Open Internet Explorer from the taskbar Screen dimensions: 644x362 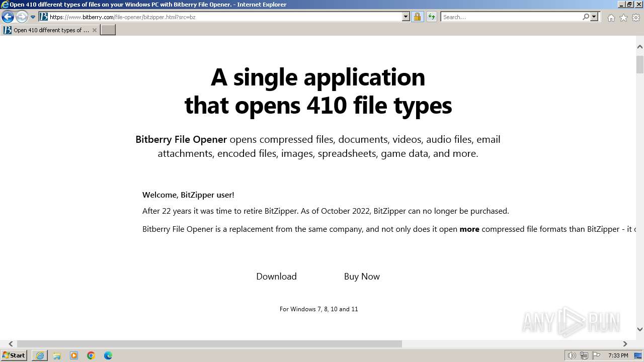click(40, 355)
